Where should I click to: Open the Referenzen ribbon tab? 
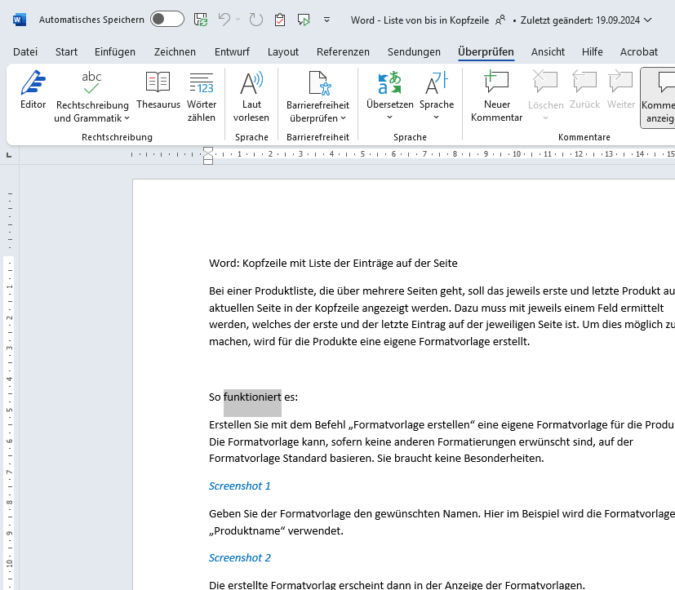click(343, 52)
